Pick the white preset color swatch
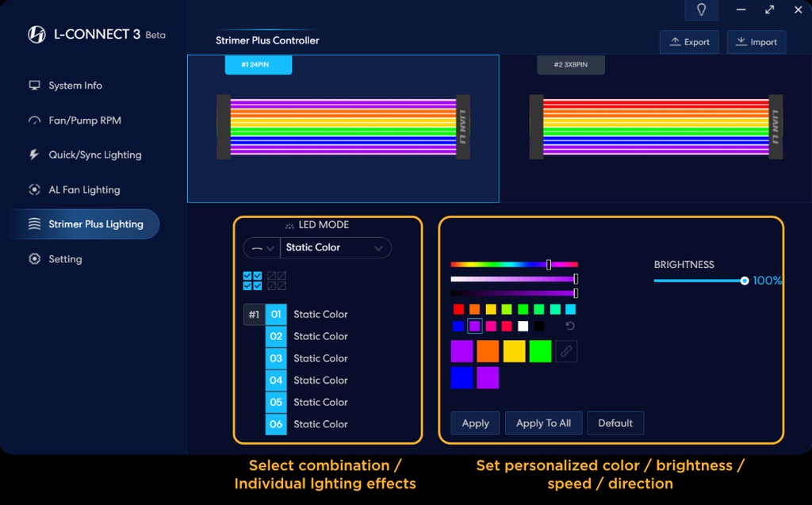The image size is (812, 505). (523, 326)
